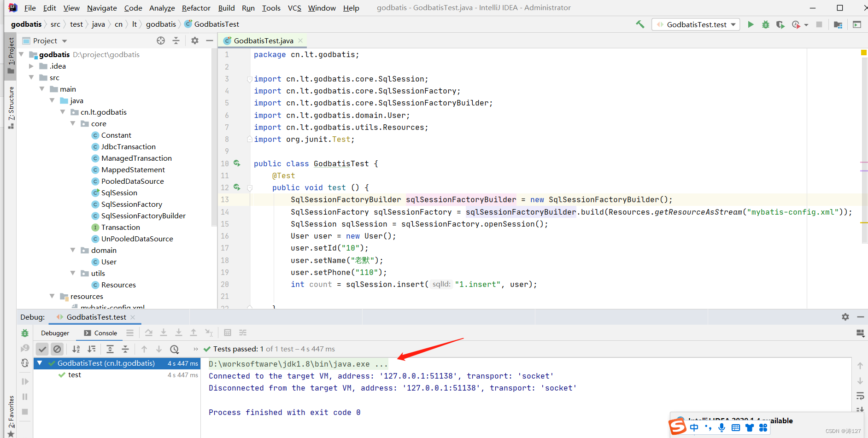Click Sogou input method icon in tray
The height and width of the screenshot is (438, 868).
tap(678, 426)
